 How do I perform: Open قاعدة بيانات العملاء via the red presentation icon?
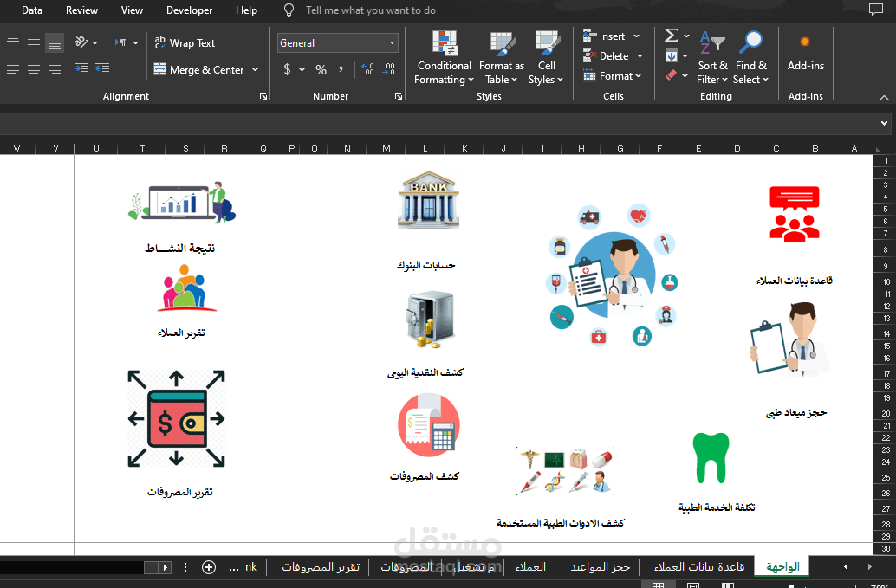[794, 212]
